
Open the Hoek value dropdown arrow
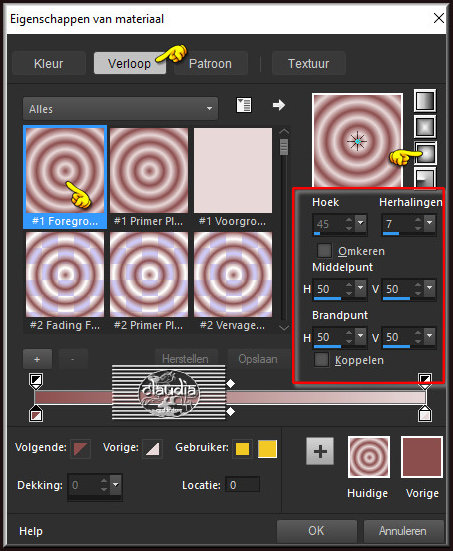pyautogui.click(x=361, y=223)
